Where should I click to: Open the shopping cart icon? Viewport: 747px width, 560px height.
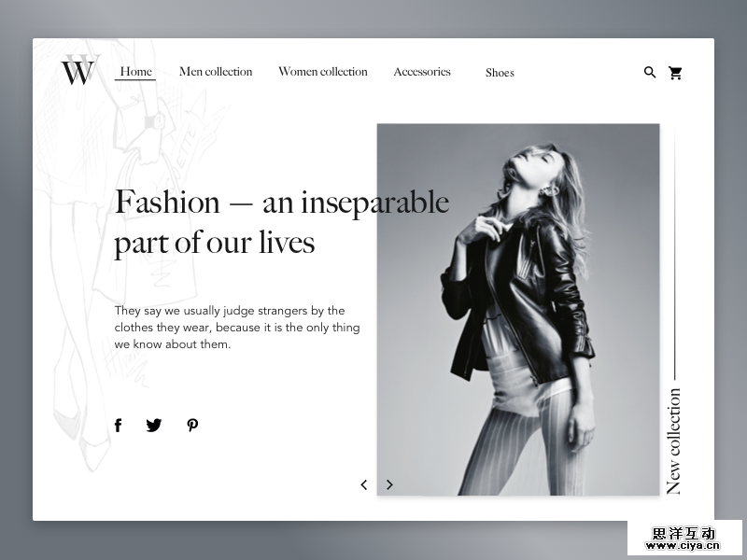[x=675, y=73]
